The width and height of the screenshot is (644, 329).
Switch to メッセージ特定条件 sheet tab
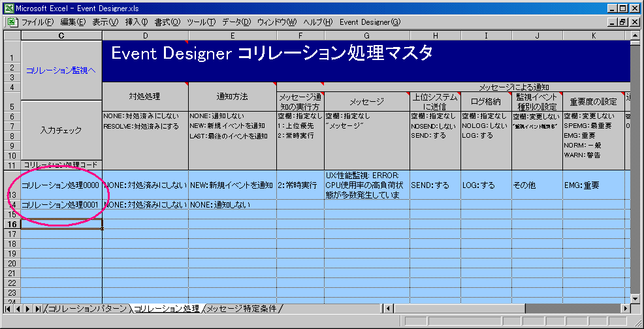coord(242,309)
